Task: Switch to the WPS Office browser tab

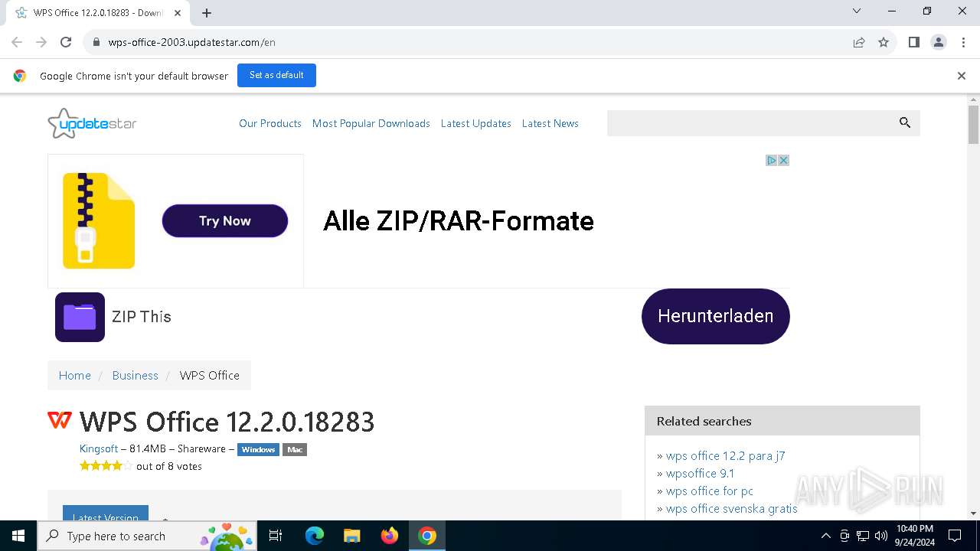Action: pyautogui.click(x=97, y=13)
